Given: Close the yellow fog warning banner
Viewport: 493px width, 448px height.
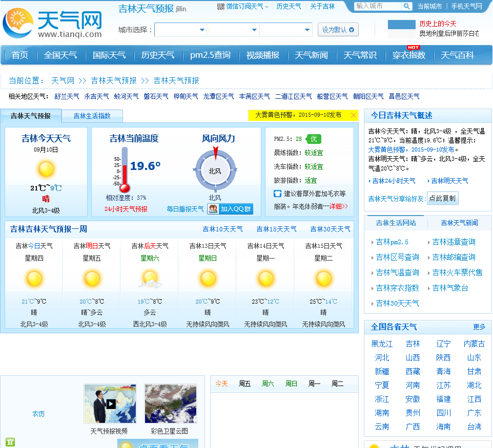Looking at the screenshot, I should pyautogui.click(x=353, y=115).
